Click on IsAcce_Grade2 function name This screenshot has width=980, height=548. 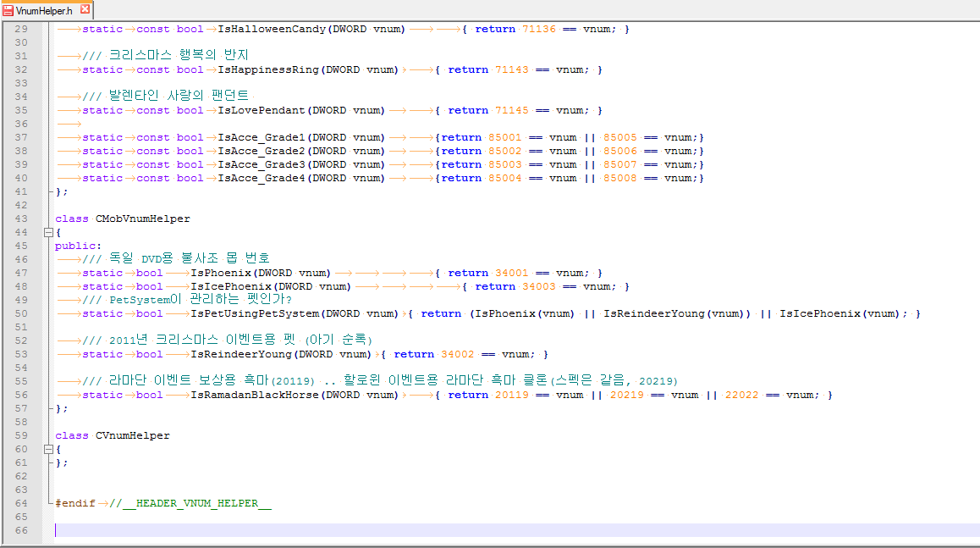[262, 151]
